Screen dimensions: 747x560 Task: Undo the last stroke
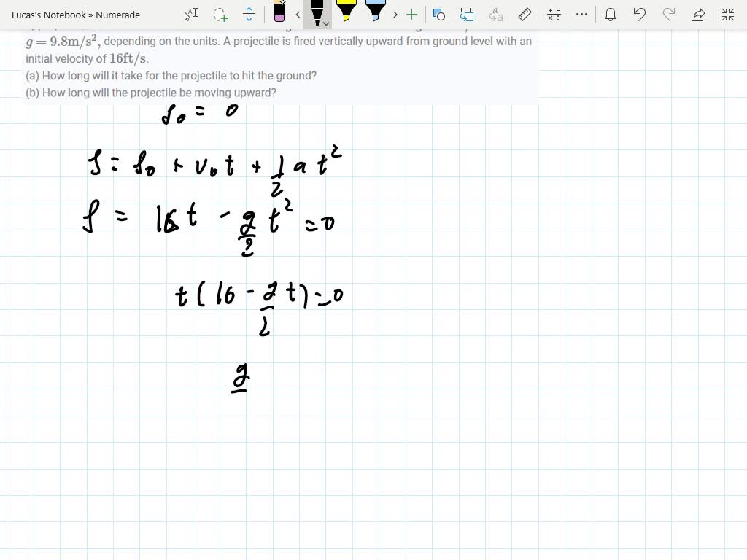[x=639, y=15]
